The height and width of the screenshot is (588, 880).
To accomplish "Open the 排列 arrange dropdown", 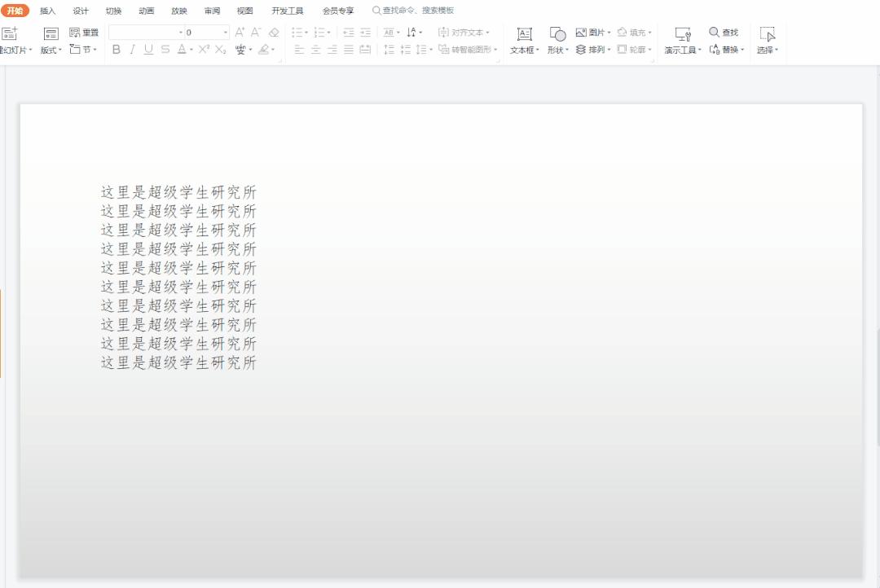I will pyautogui.click(x=592, y=50).
